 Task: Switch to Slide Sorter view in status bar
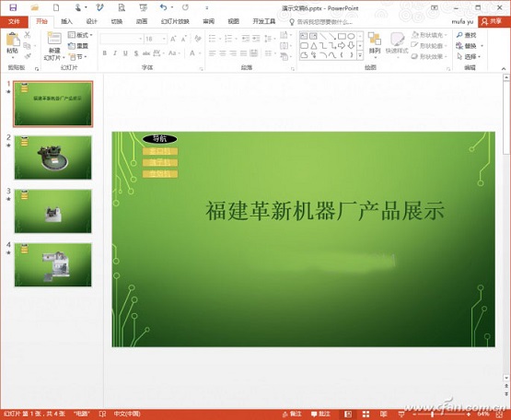tap(366, 414)
